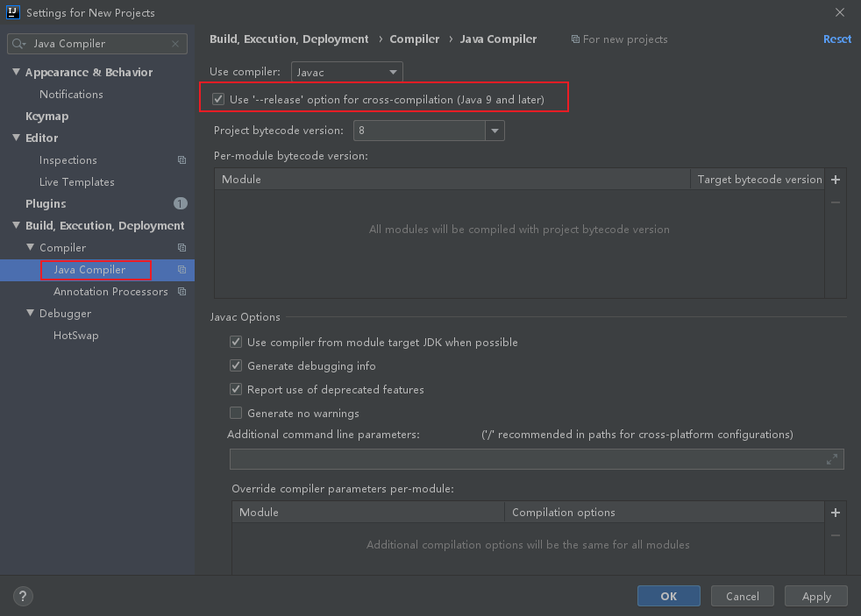861x616 pixels.
Task: Click the Target bytecode version column header
Action: 758,180
